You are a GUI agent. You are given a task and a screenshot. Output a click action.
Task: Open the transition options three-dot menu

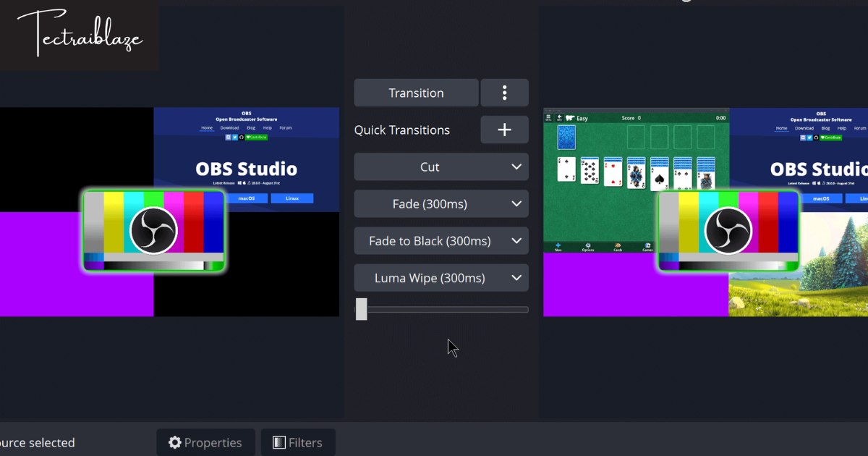504,93
